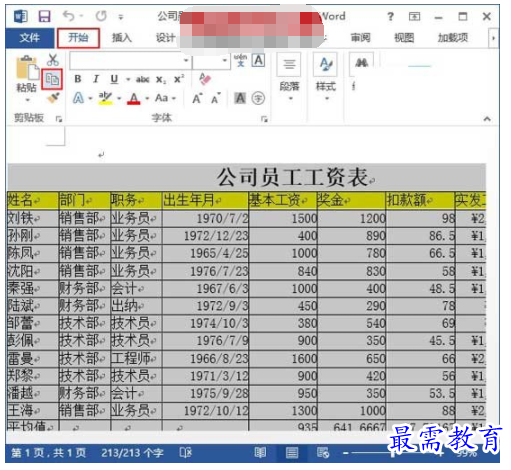Switch to the 开始 tab
Screen dimensions: 511x470
coord(78,38)
